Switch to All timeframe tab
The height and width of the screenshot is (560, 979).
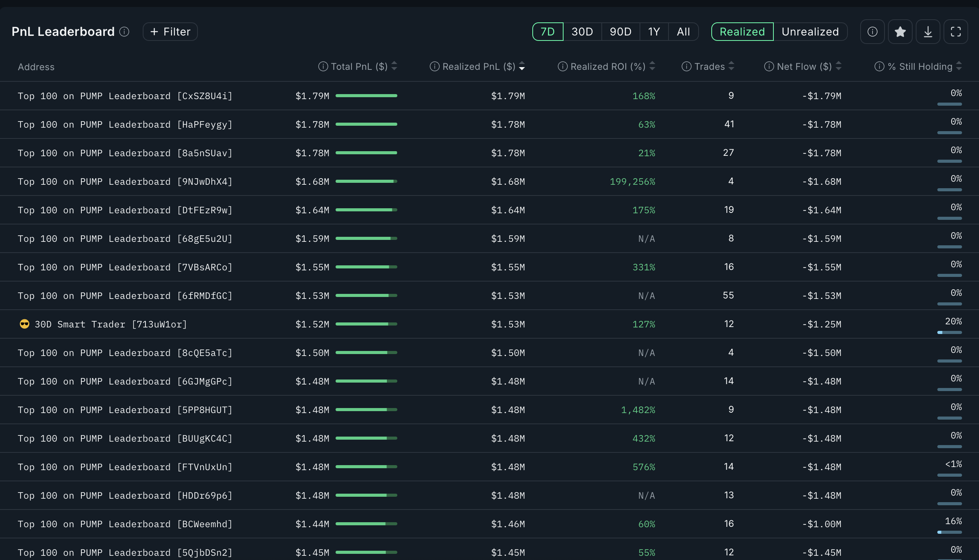point(683,32)
